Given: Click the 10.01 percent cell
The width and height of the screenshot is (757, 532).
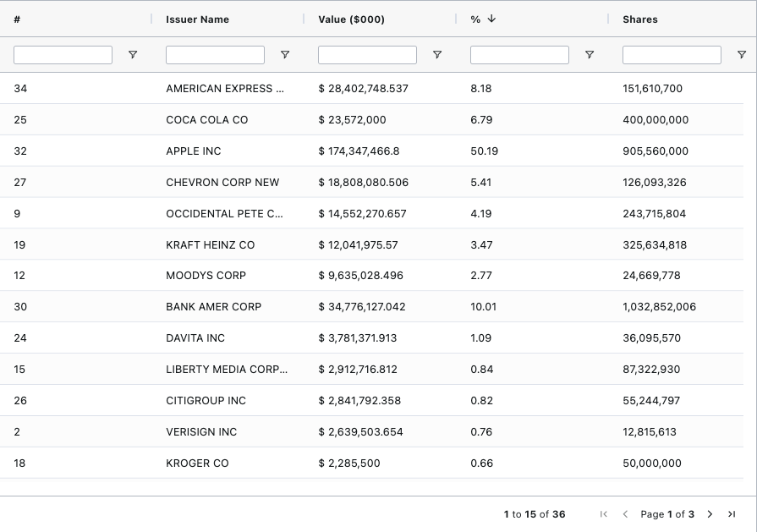Looking at the screenshot, I should click(483, 306).
